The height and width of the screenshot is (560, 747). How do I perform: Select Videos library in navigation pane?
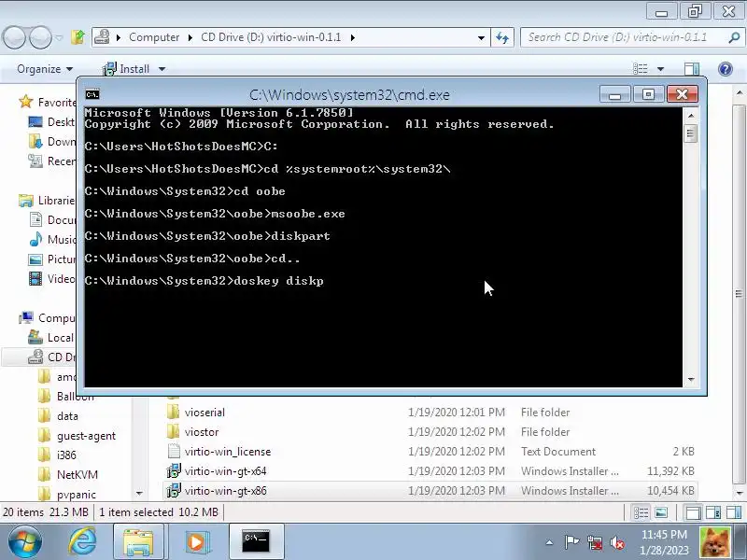click(x=51, y=278)
